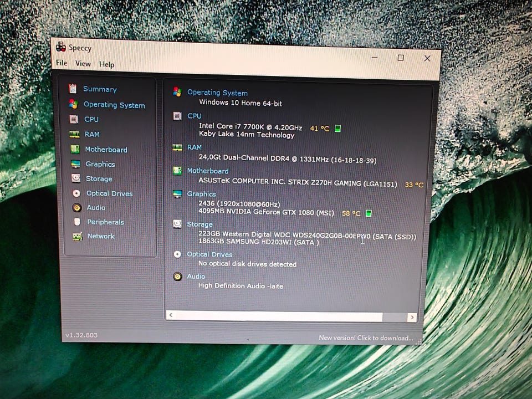Open Network section from sidebar
The height and width of the screenshot is (399, 532).
[101, 236]
